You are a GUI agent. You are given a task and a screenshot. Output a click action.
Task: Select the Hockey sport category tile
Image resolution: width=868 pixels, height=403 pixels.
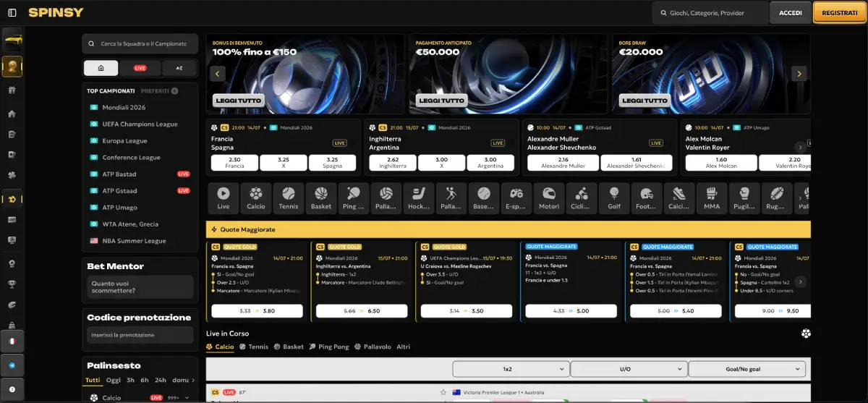pos(419,198)
